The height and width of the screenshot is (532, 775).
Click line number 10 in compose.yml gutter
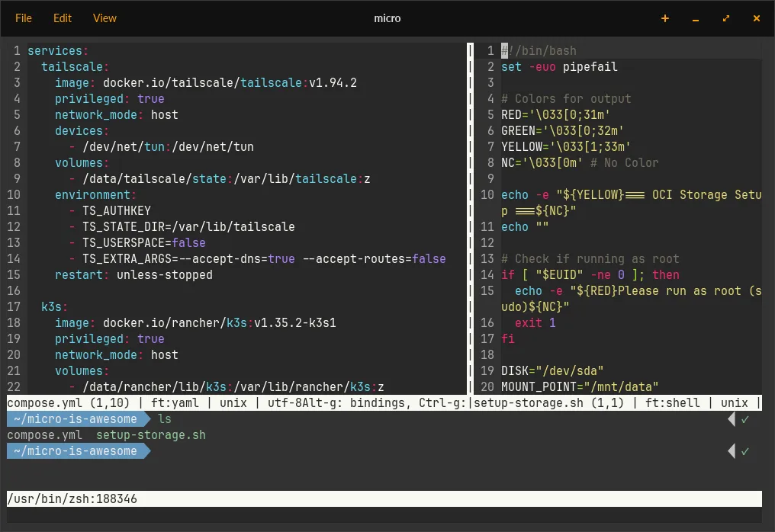[x=13, y=194]
